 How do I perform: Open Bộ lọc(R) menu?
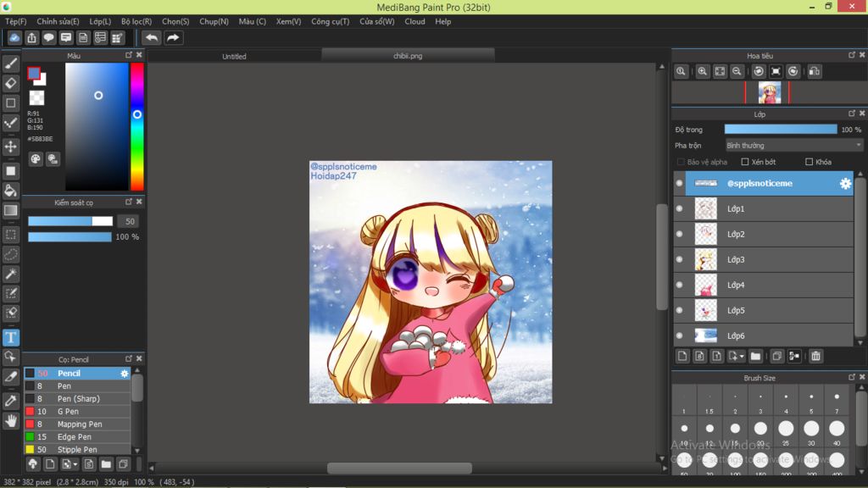coord(136,21)
